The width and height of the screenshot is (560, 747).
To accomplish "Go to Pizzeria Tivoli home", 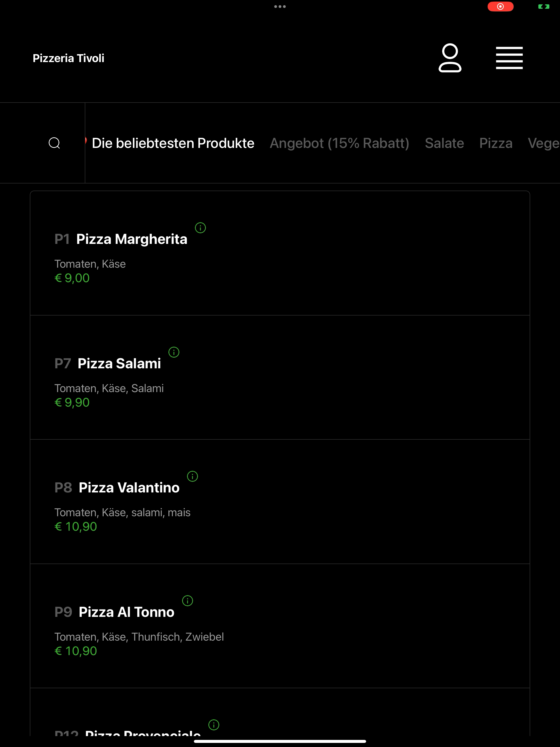I will (69, 58).
